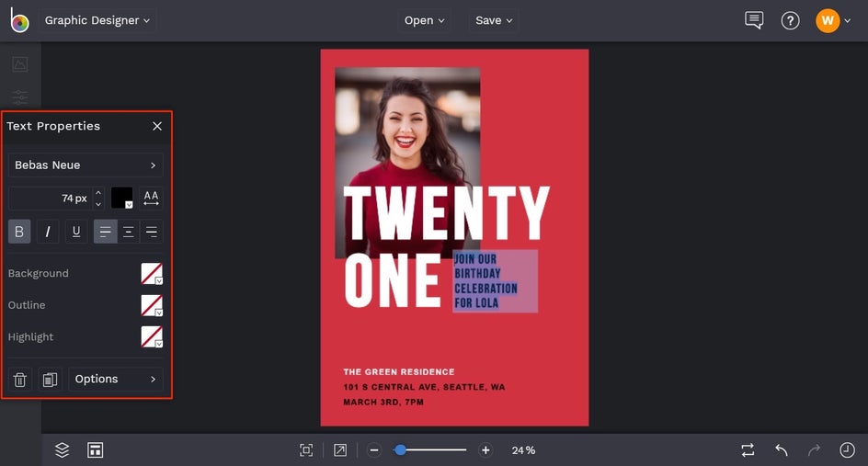
Task: Select the JOIN OUR BIRTHDAY CELEBRATION text box
Action: click(495, 281)
